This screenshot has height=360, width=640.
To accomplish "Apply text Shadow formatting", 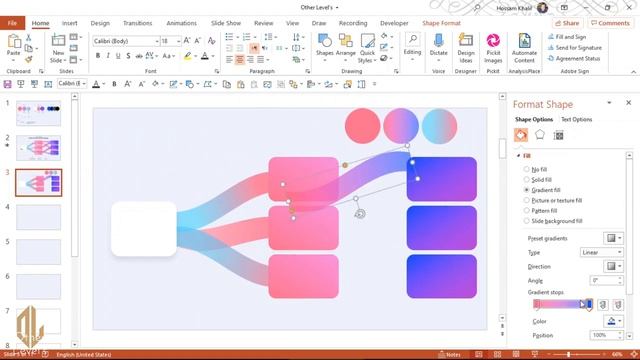I will 128,56.
